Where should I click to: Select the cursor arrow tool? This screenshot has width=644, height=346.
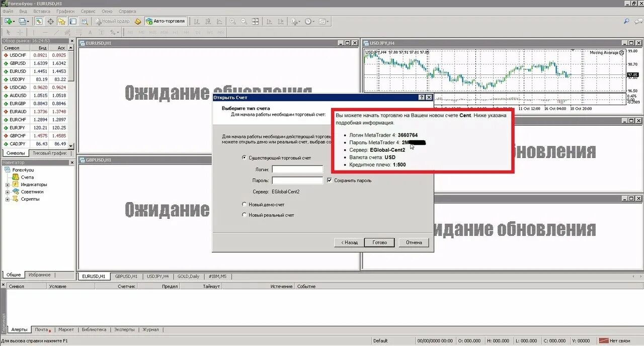coord(8,33)
